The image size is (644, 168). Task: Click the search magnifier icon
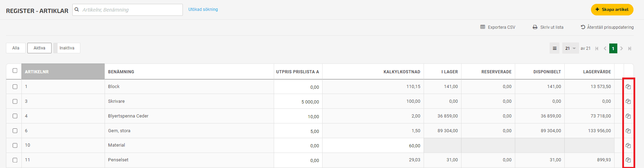pos(77,10)
